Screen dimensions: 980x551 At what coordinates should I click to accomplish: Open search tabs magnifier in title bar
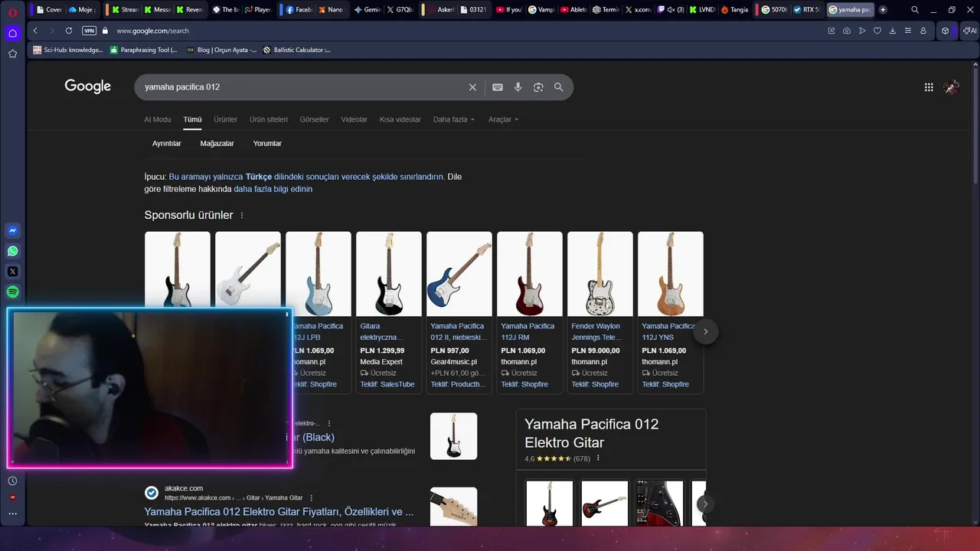[x=915, y=10]
